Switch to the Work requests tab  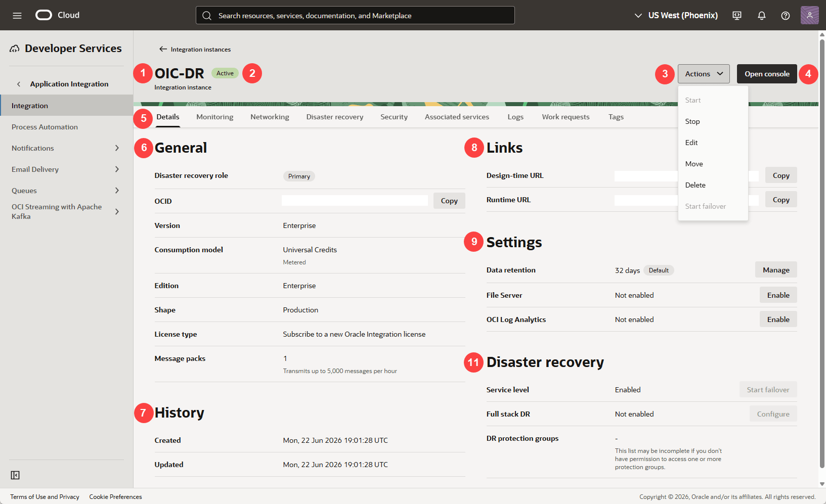pyautogui.click(x=566, y=117)
